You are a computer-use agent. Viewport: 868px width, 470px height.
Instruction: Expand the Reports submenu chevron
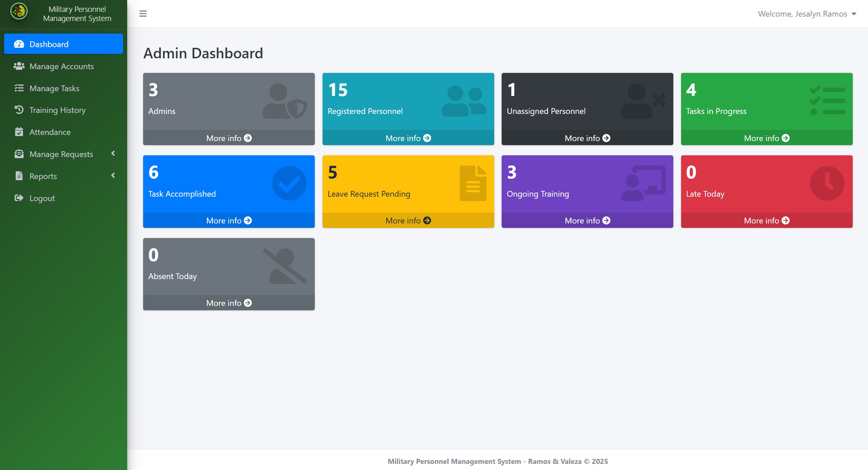click(x=113, y=176)
